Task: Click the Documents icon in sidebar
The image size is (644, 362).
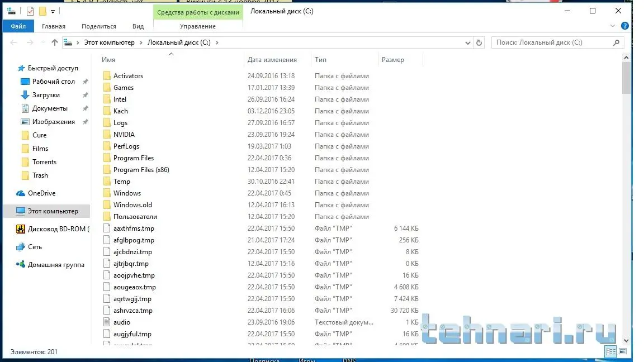Action: 25,108
